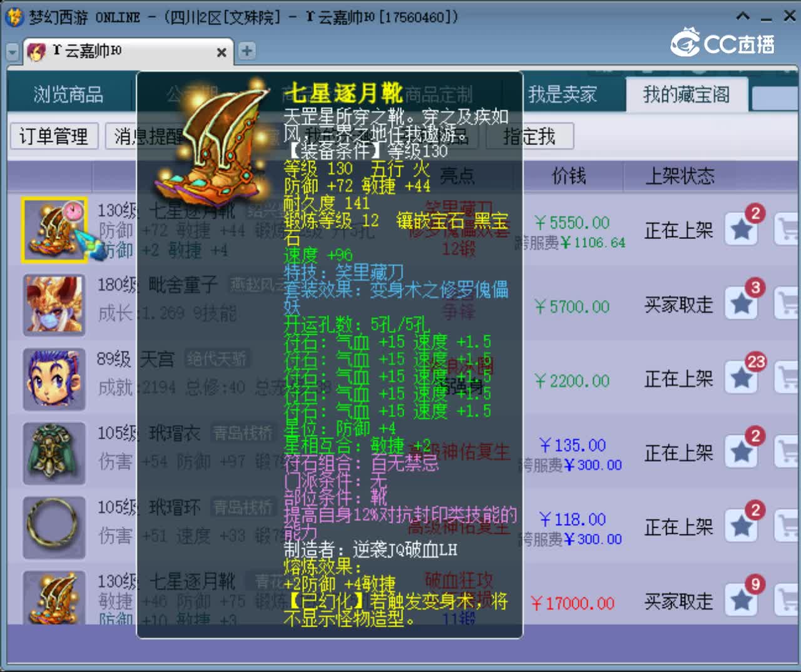Select 我的藏宝阁 tab
801x672 pixels.
point(686,95)
